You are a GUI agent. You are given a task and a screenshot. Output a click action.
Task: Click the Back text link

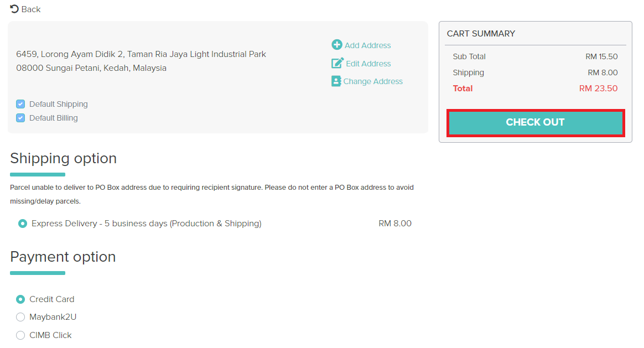point(31,9)
